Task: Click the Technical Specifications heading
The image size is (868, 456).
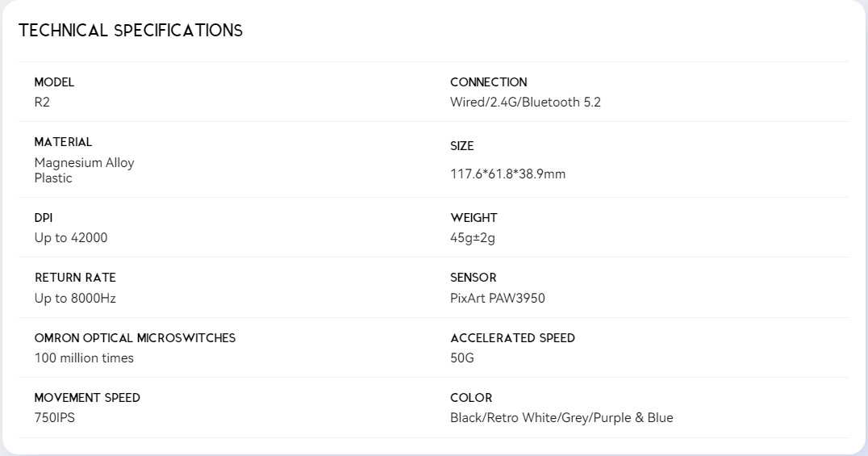Action: coord(131,31)
